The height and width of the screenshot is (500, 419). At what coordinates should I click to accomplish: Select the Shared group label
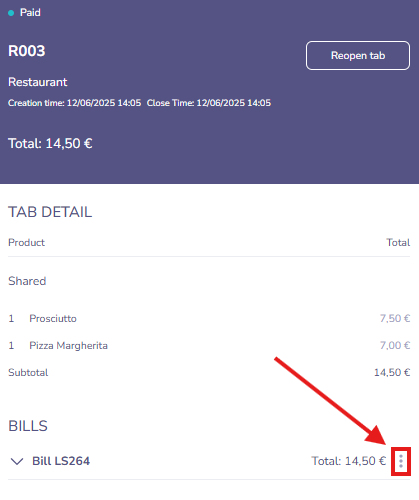pyautogui.click(x=27, y=281)
